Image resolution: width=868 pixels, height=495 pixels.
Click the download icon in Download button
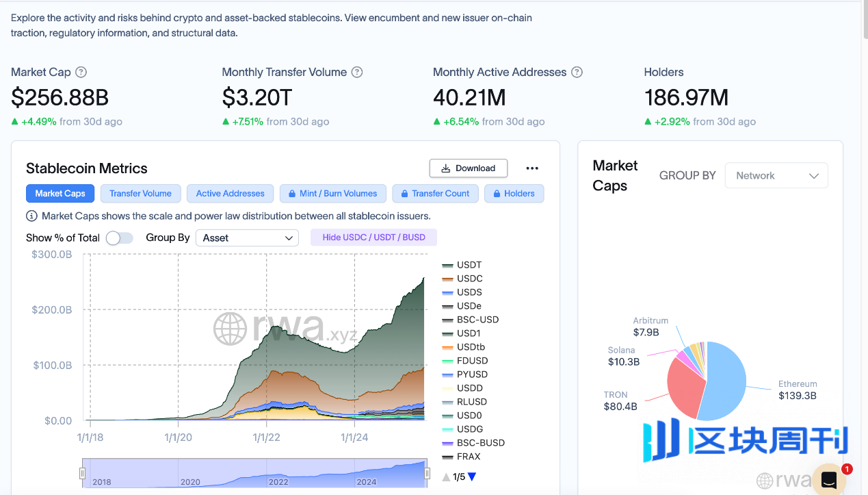[x=446, y=168]
